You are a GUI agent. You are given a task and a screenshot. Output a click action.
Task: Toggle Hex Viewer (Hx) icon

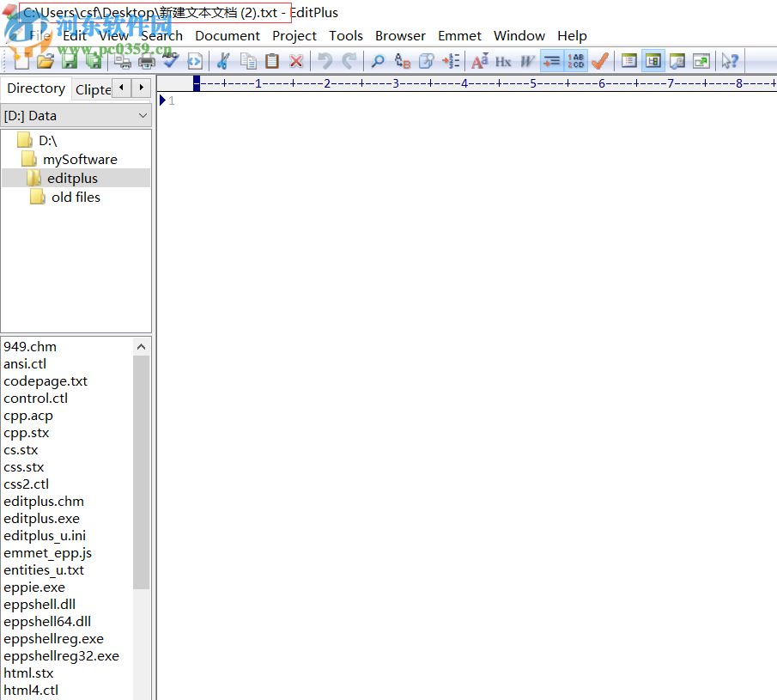(x=503, y=61)
